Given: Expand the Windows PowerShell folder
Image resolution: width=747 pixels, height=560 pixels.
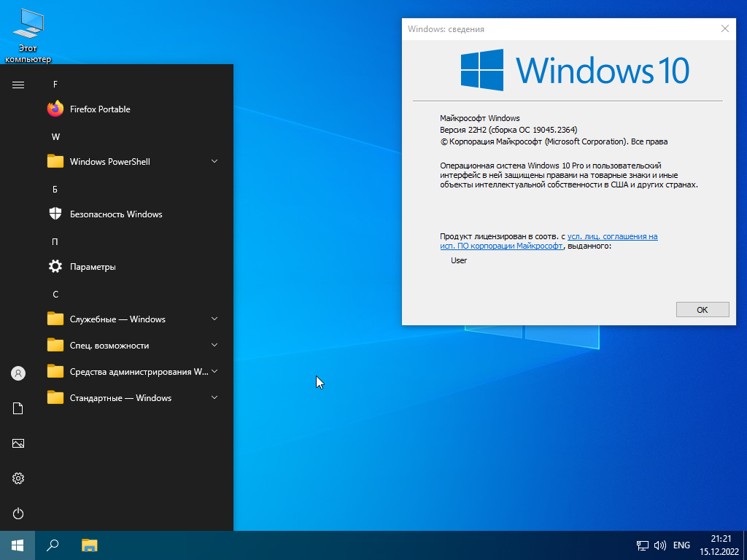Looking at the screenshot, I should tap(214, 161).
